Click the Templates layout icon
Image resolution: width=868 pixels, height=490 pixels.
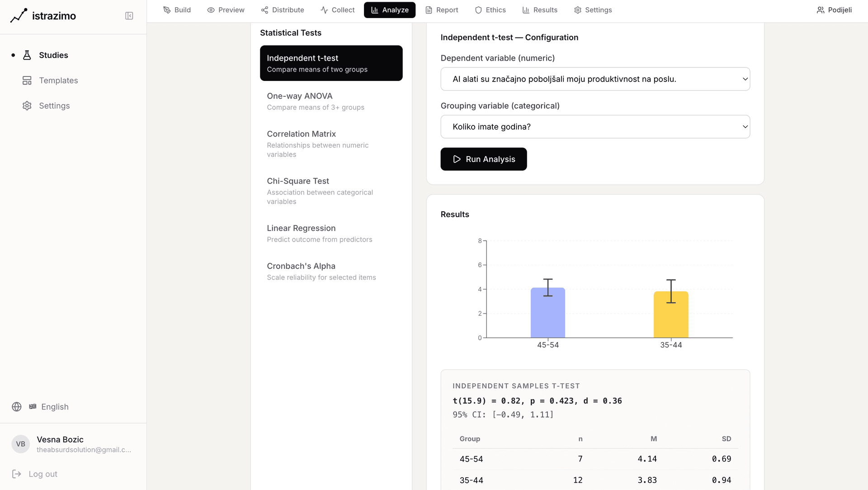(x=27, y=81)
